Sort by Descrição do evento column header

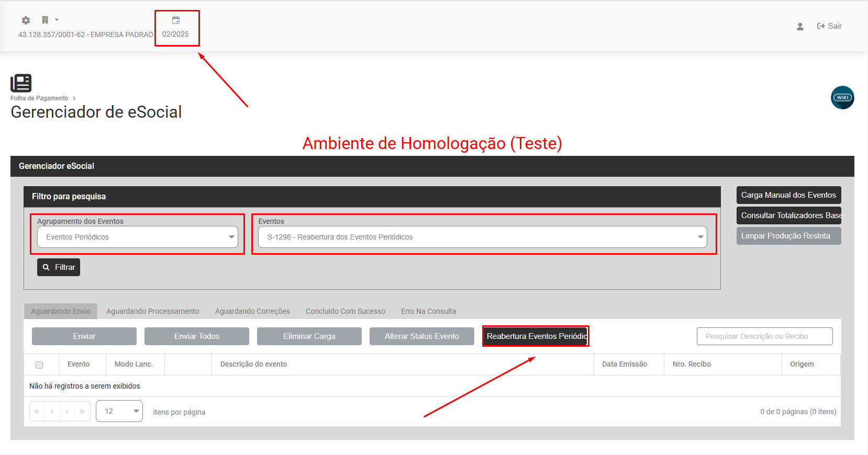click(x=253, y=364)
